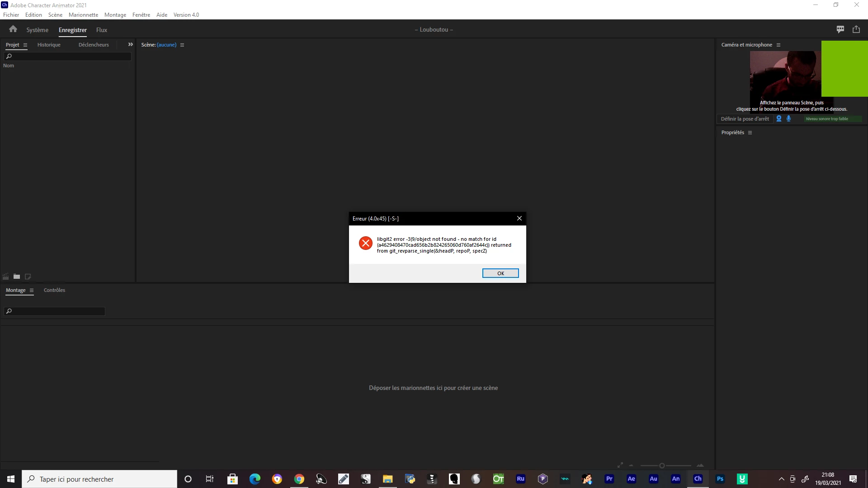Expand hidden panel tabs with double chevron
The width and height of the screenshot is (868, 488).
point(131,45)
